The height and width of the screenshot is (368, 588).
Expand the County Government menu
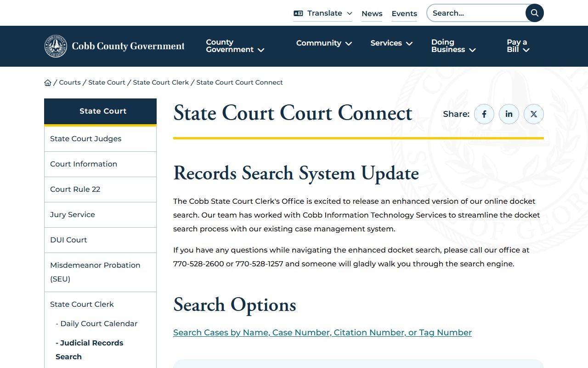[x=235, y=46]
